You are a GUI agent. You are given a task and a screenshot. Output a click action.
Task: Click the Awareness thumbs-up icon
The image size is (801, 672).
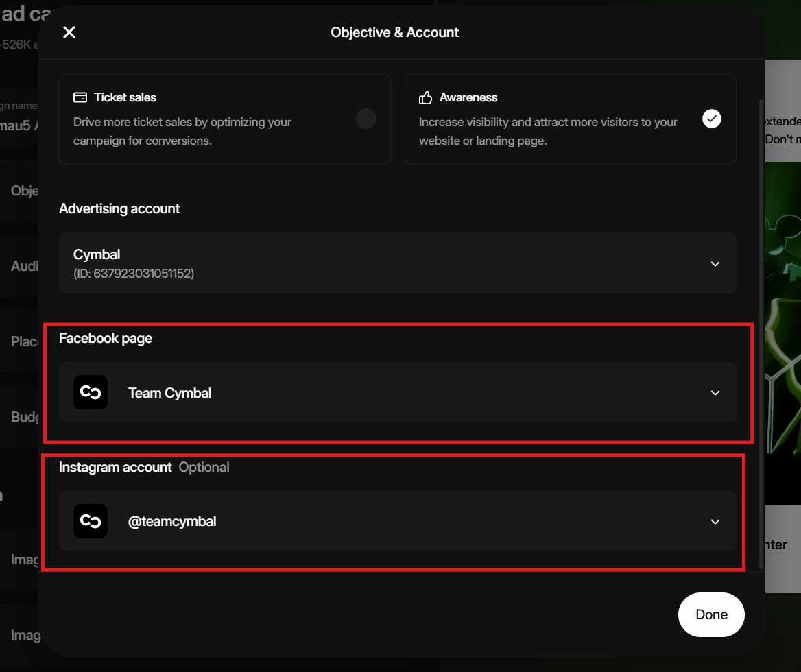425,97
